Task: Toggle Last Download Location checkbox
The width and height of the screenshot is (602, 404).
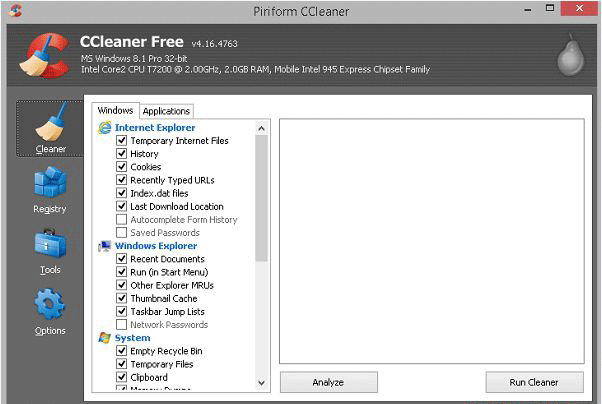Action: (x=121, y=206)
